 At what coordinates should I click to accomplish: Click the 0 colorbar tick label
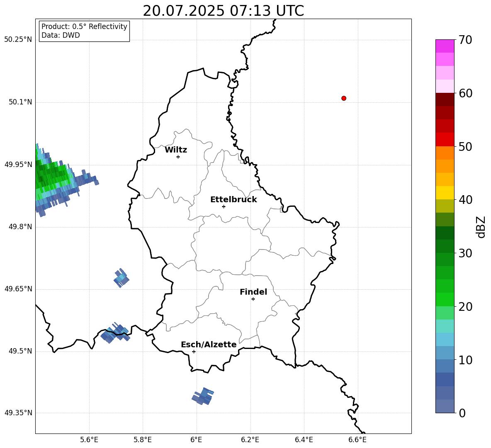(462, 413)
